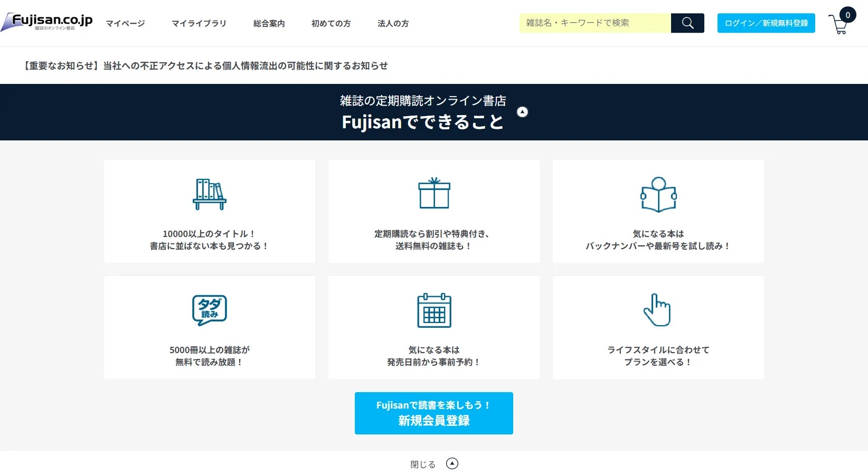Screen dimensions: 868x474
Task: Select 発売日前から事前予約 card text
Action: 434,362
